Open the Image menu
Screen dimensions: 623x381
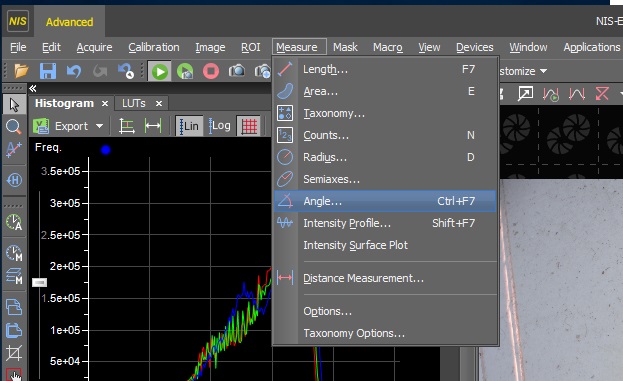click(210, 47)
